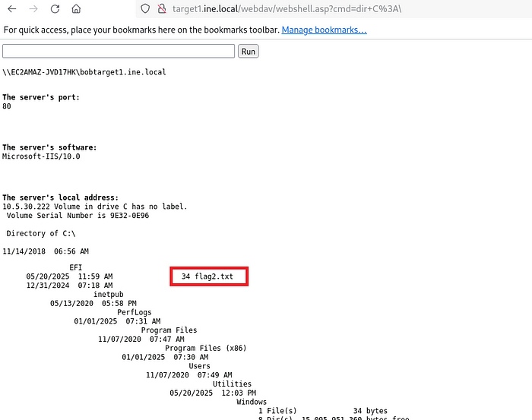
Task: Select the 11/07/2020 07:49 AM timestamp
Action: 189,375
